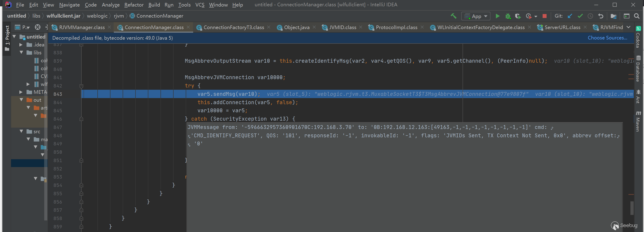
Task: Expand the .idea folder in project tree
Action: click(21, 45)
